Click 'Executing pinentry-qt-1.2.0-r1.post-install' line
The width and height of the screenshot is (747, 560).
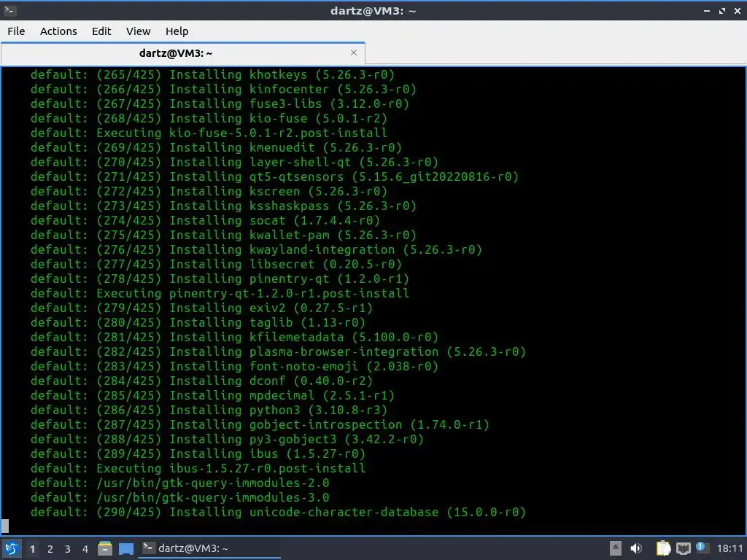[220, 293]
